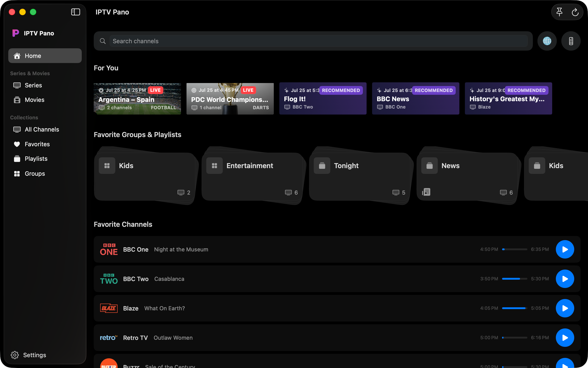This screenshot has height=368, width=588.
Task: Open PDC World Championship darts card
Action: point(230,99)
